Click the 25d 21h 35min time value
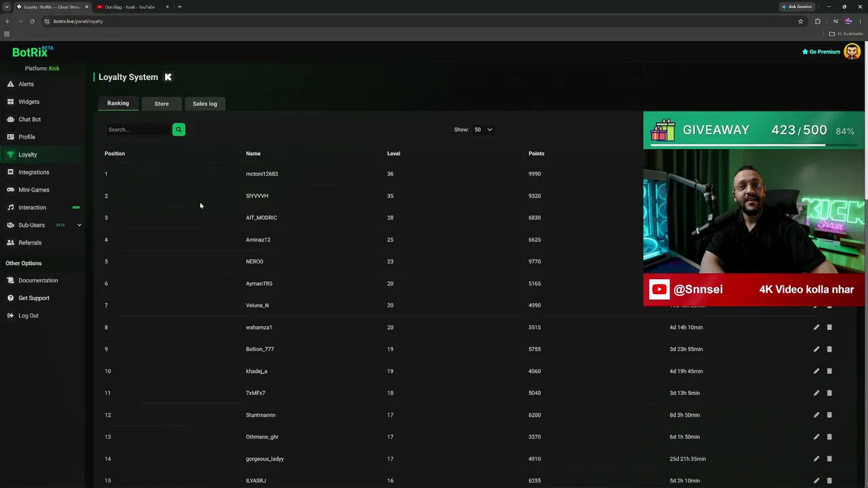Screen dimensions: 868x488 pyautogui.click(x=688, y=459)
